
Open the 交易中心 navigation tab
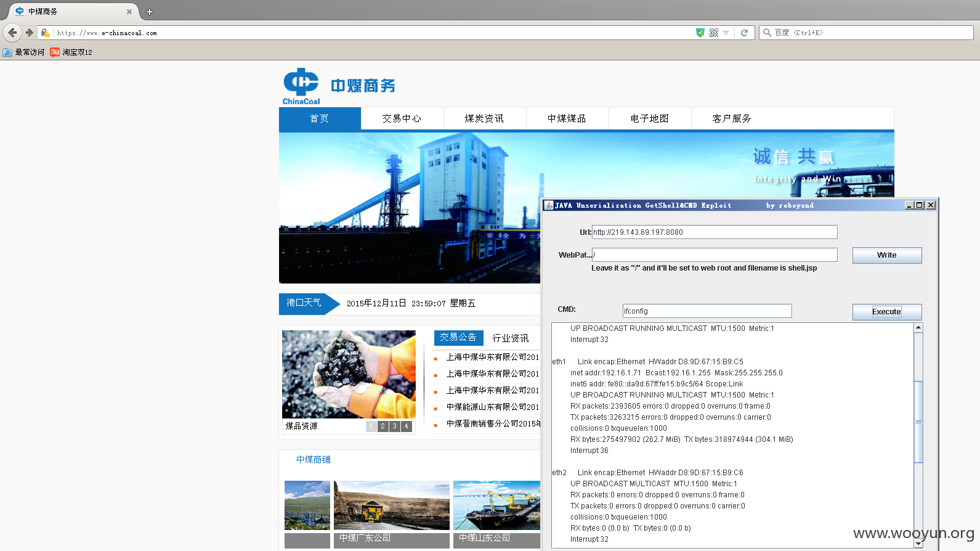[402, 118]
